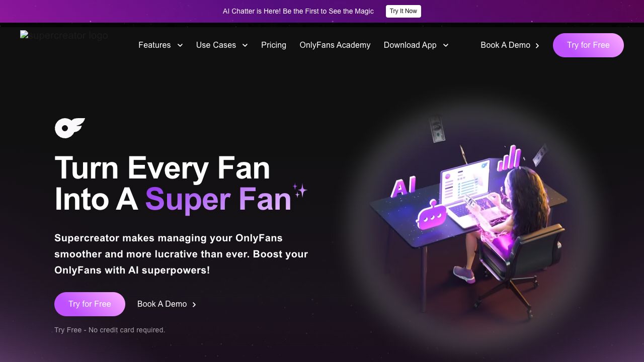Viewport: 644px width, 362px height.
Task: Open the Features menu label
Action: [x=154, y=45]
